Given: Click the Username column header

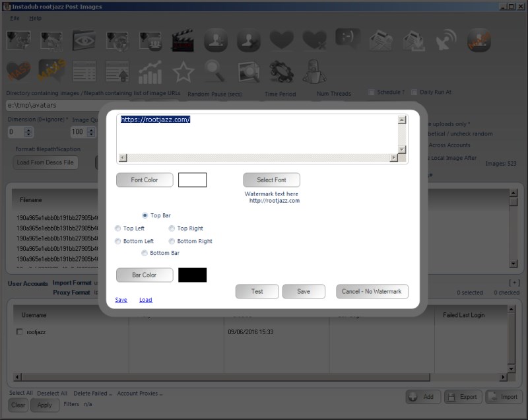Looking at the screenshot, I should click(34, 315).
